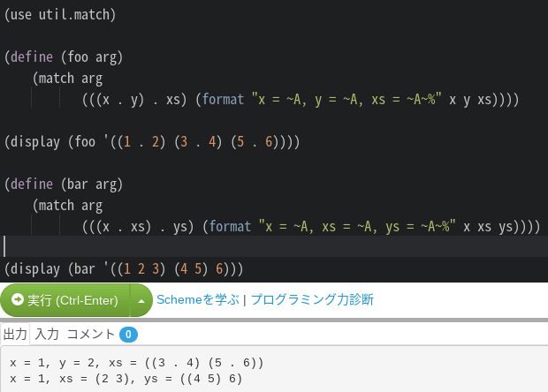
Task: Open the Schemeを学ぶ link
Action: point(198,299)
